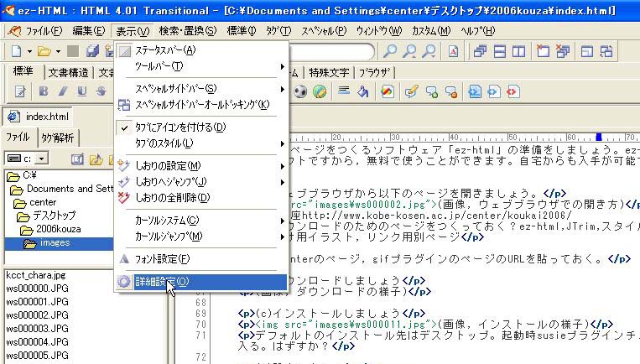Toggle strikethrough S formatting
640x364 pixels.
[x=101, y=91]
